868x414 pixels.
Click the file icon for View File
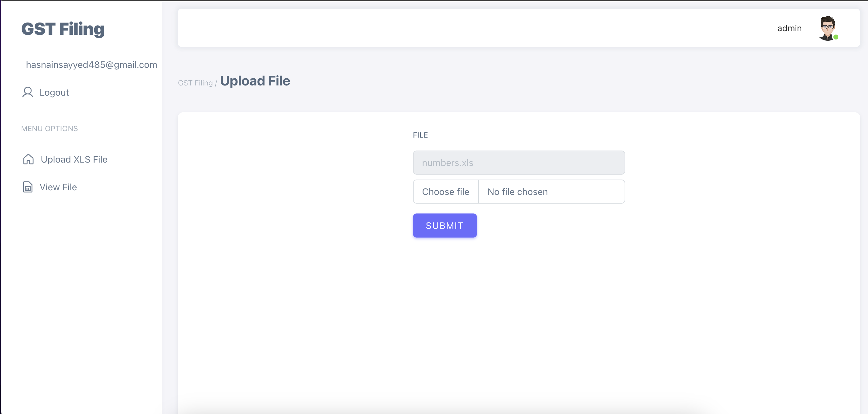(27, 187)
